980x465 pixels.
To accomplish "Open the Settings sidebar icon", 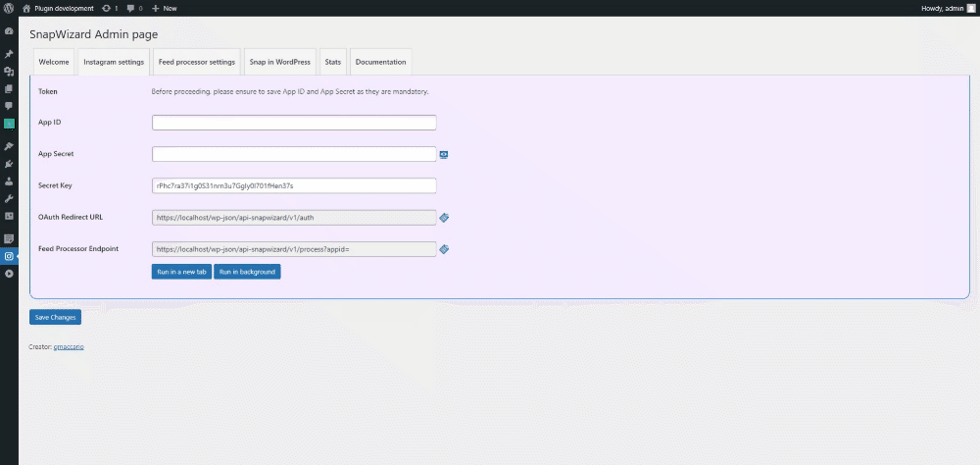I will [x=9, y=216].
